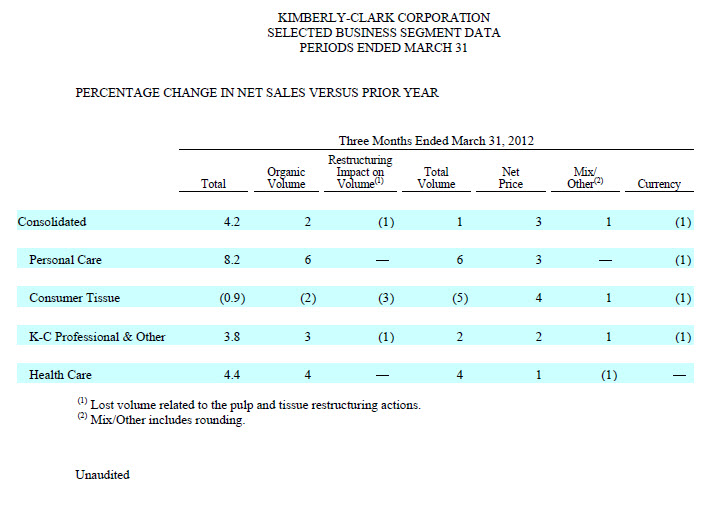Click the Currency column header
Viewport: 709px width, 507px height.
tap(659, 184)
